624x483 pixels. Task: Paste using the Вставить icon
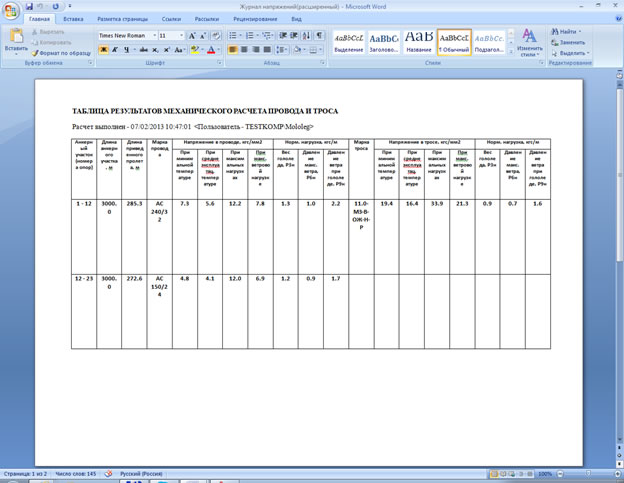(16, 36)
